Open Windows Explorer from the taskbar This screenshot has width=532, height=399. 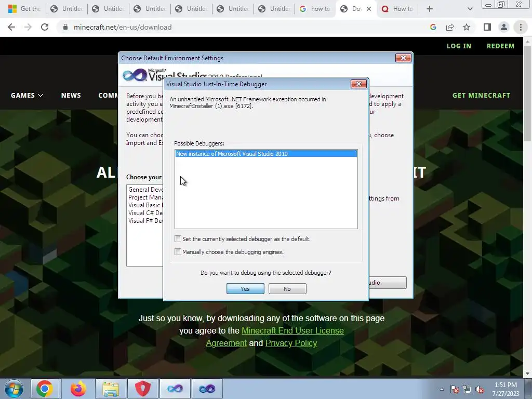click(111, 389)
